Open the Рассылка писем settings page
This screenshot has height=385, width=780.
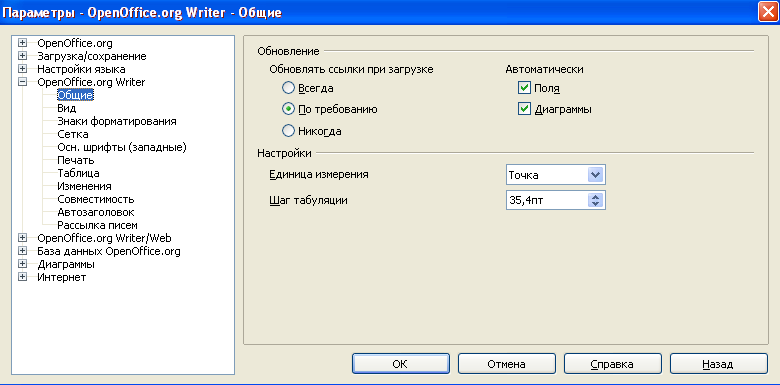[98, 225]
